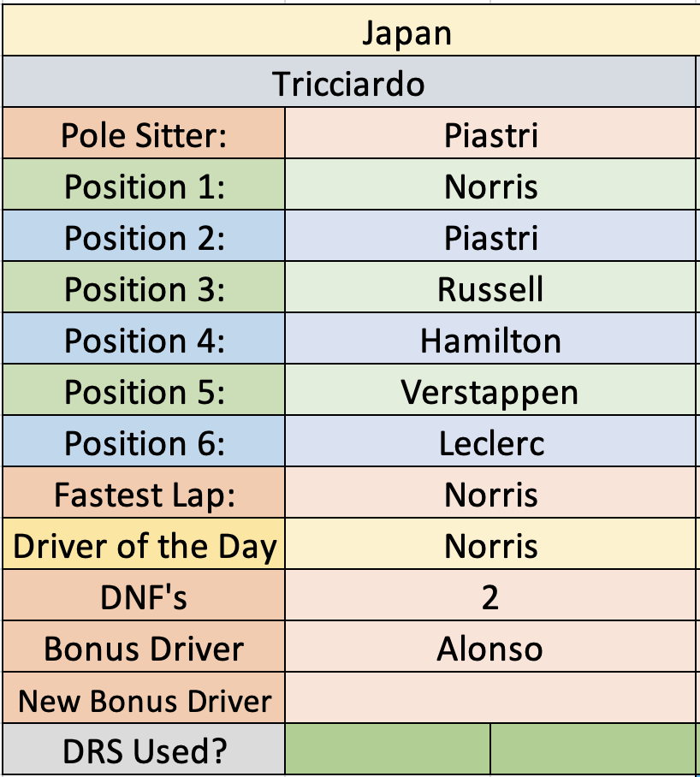Select the Tricciardo name cell

coord(349,82)
